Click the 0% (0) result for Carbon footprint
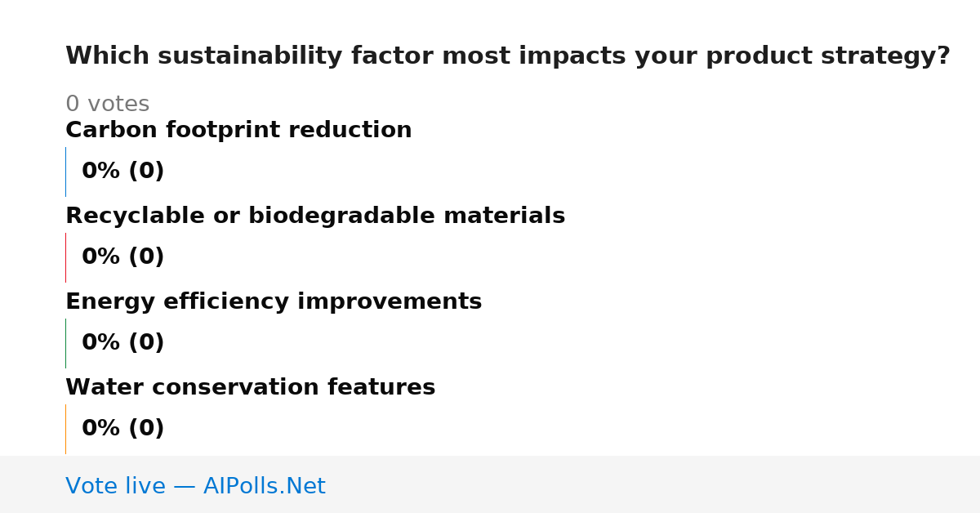 pos(123,172)
